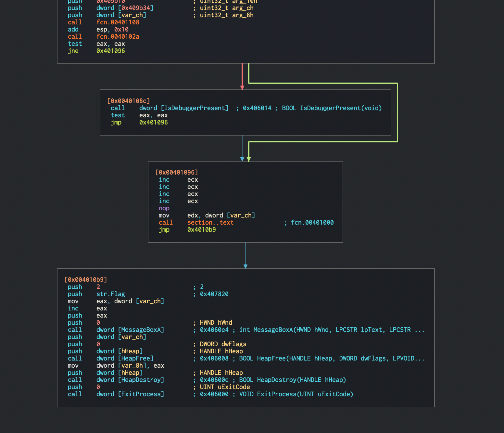
Task: Follow the section..text call target
Action: tap(210, 223)
